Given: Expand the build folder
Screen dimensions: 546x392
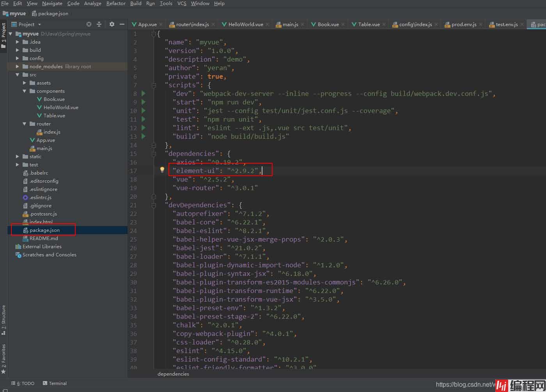Looking at the screenshot, I should [x=17, y=50].
